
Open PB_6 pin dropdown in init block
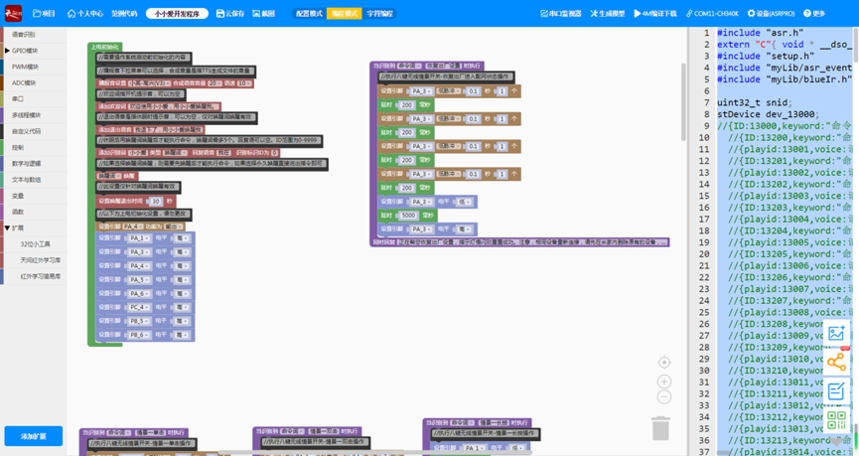(139, 334)
